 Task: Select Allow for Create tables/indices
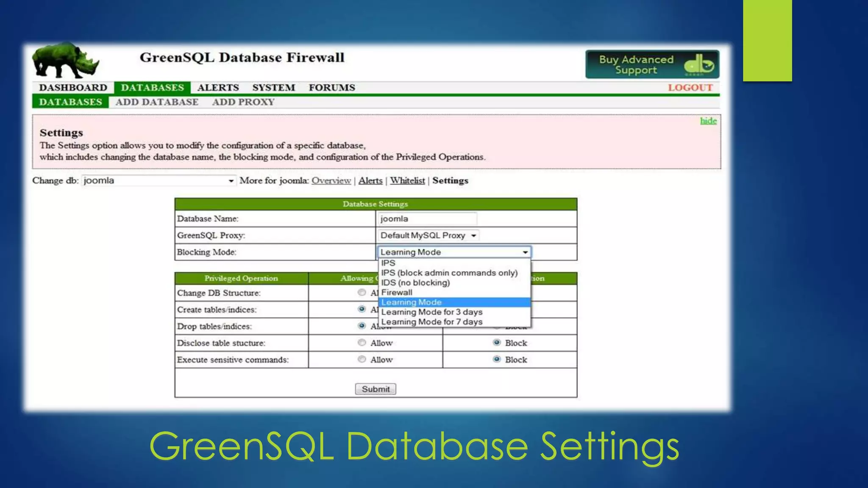tap(362, 309)
